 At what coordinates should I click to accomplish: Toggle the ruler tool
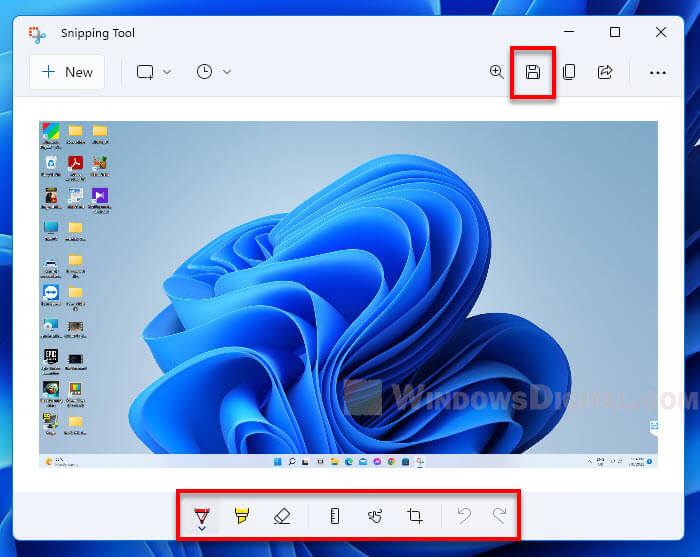(335, 516)
